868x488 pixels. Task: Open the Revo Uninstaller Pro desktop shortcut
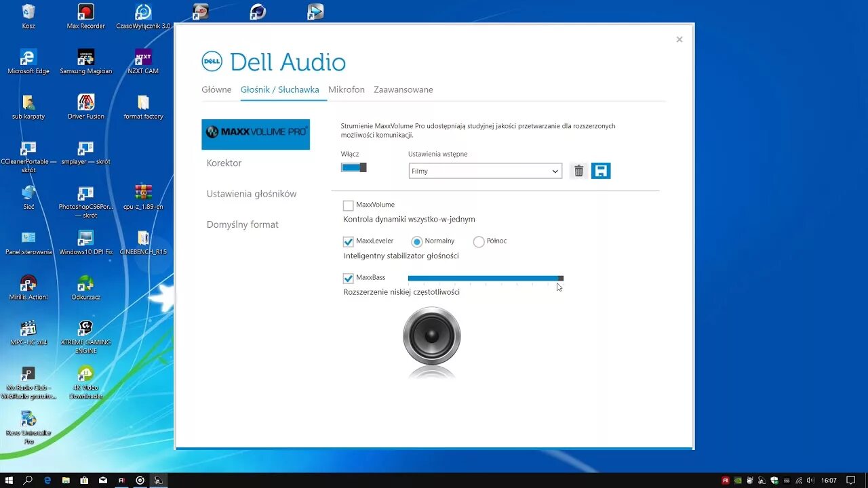click(28, 428)
